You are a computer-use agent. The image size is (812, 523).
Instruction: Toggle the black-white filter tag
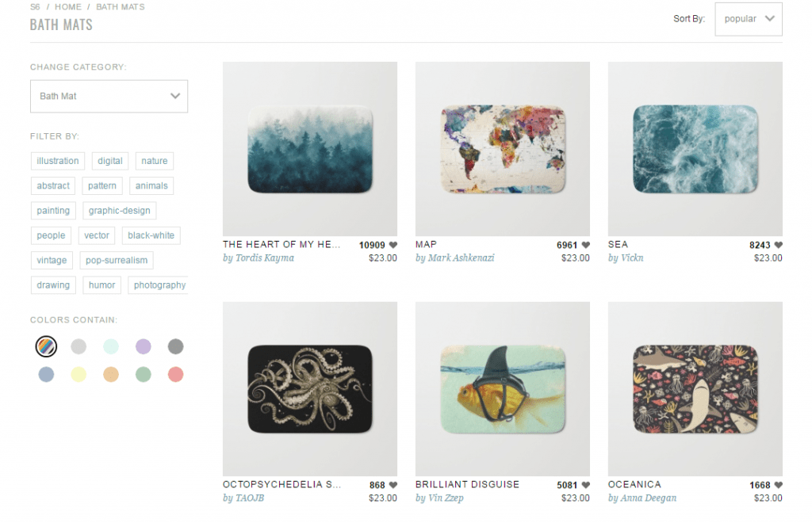[x=151, y=235]
